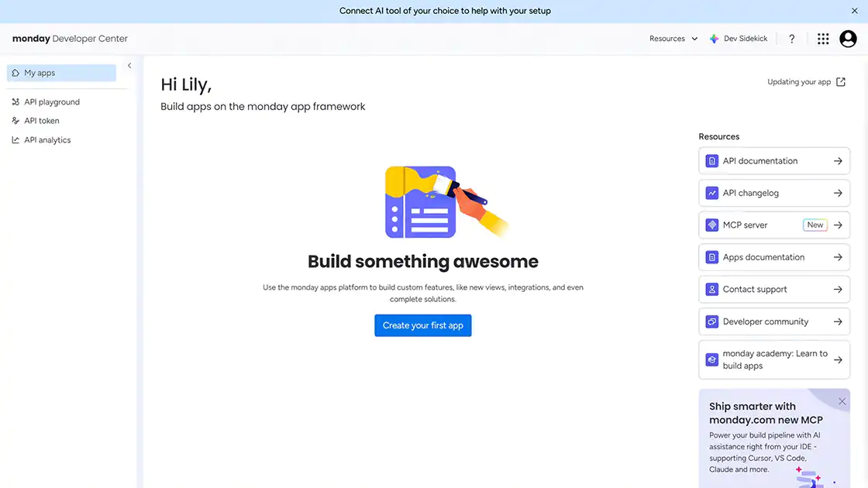Open the MCP server resource card
This screenshot has height=488, width=868.
click(774, 225)
